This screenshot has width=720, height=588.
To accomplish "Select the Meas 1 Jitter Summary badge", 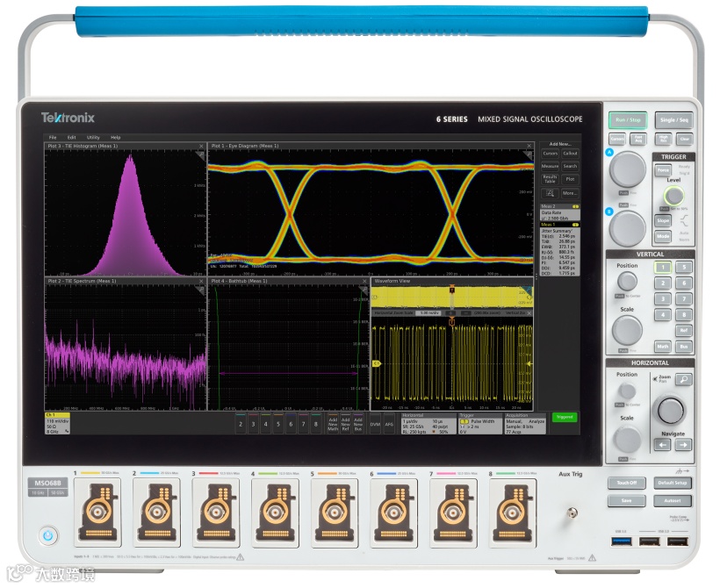I will [x=559, y=249].
